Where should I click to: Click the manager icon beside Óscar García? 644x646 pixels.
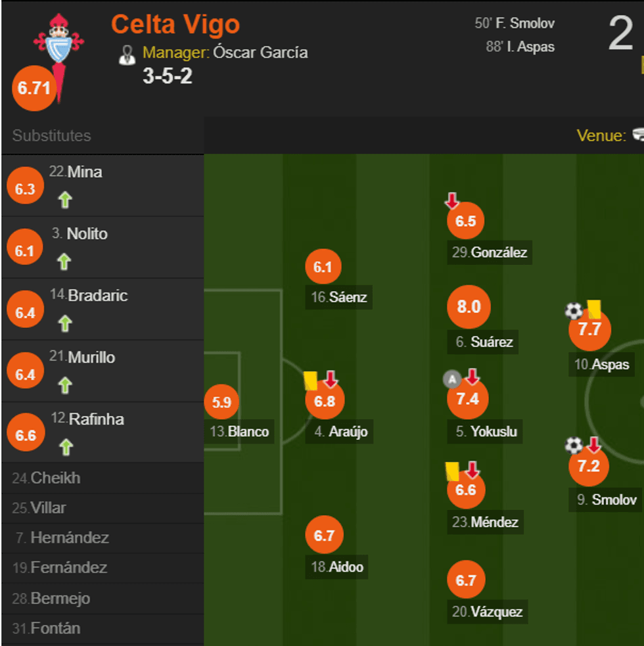[127, 55]
